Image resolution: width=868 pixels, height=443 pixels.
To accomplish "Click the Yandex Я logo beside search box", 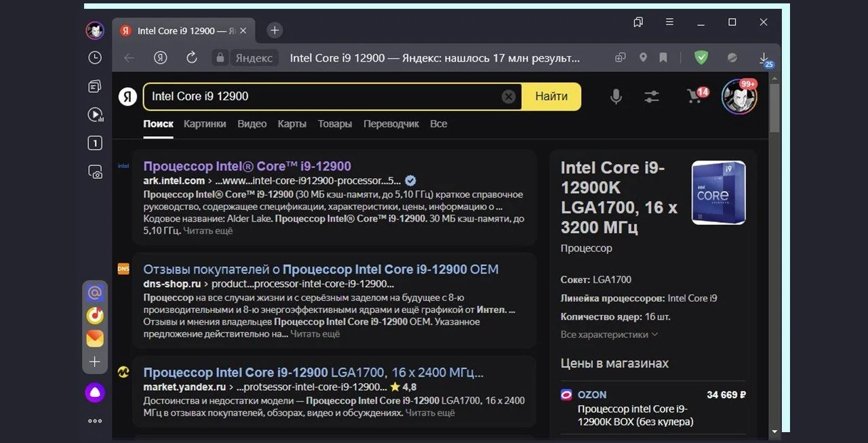I will [x=127, y=97].
